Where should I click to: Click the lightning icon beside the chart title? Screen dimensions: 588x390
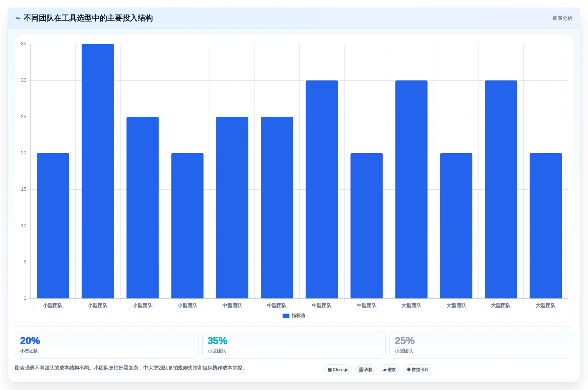[18, 18]
